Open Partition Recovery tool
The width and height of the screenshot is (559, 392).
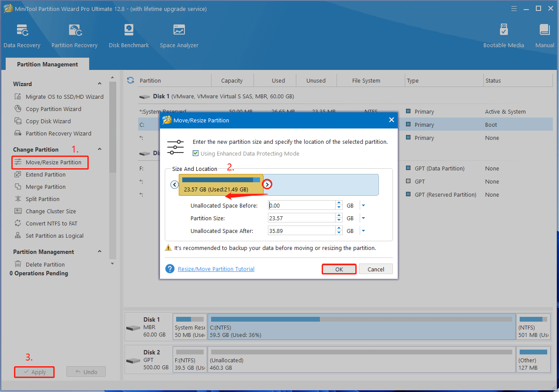74,36
